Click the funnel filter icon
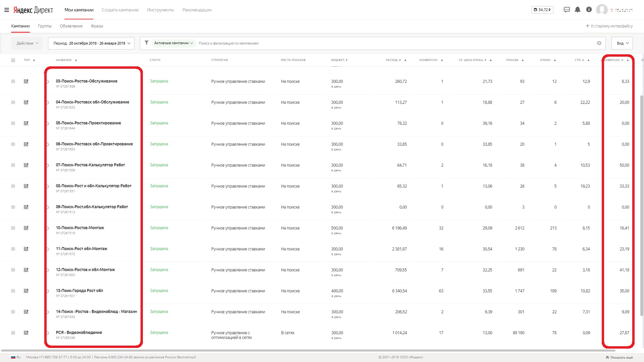644x362 pixels. (147, 43)
